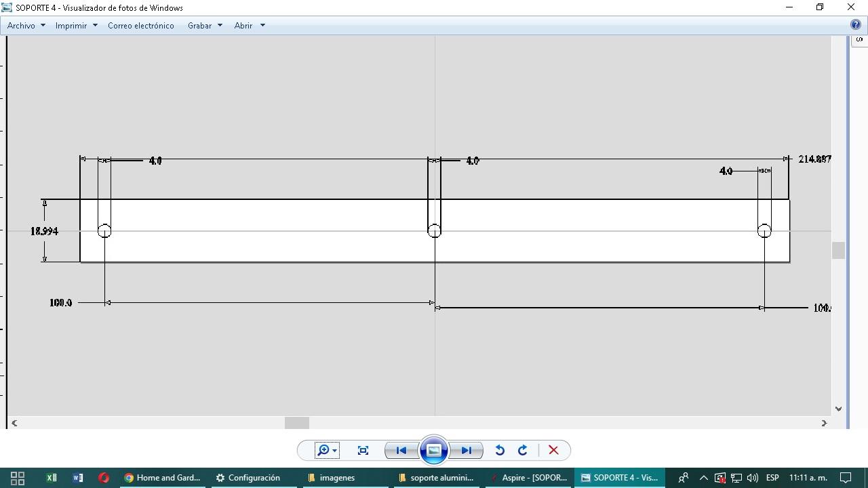Switch to the Aspire - [SOPOR... window
Screen dimensions: 868x488
tap(529, 478)
